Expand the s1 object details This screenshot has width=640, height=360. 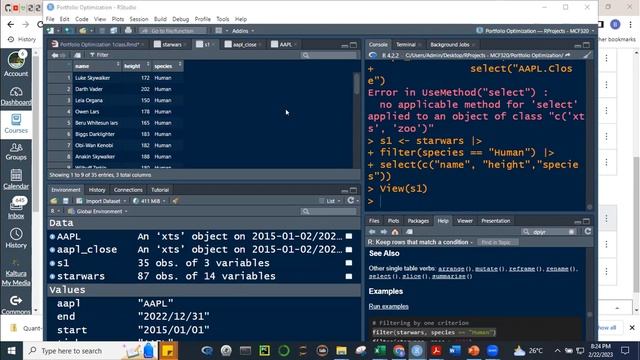click(x=52, y=263)
